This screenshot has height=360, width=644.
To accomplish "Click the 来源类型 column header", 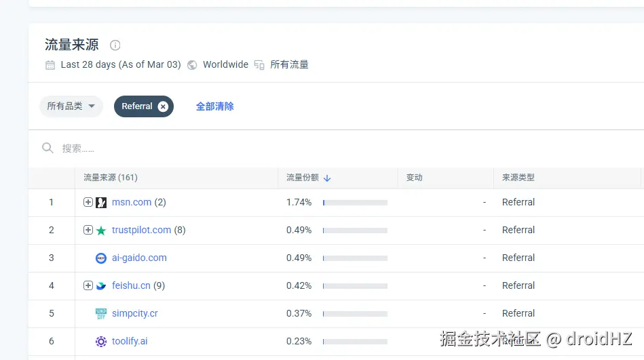I will (x=518, y=178).
